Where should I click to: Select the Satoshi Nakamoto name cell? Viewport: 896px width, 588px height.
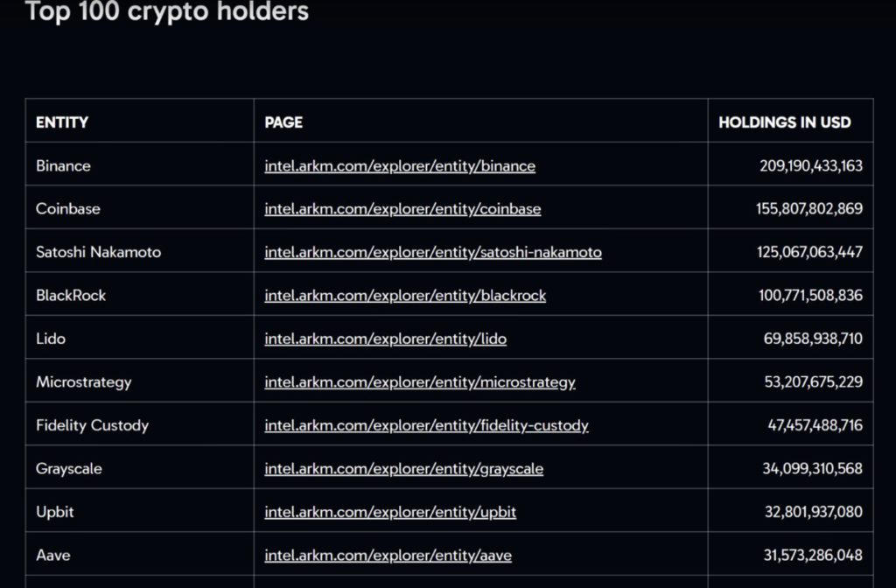click(99, 252)
